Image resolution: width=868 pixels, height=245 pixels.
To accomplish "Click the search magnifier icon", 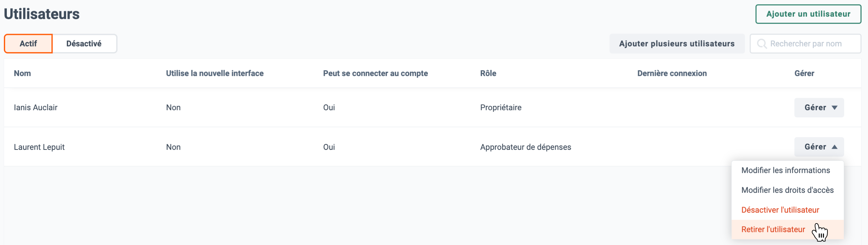I will pos(762,44).
